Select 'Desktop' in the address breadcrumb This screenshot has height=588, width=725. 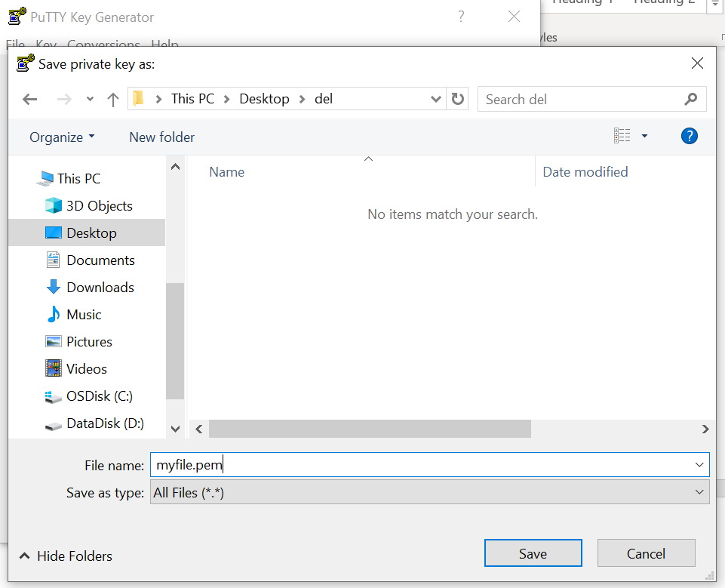click(264, 99)
